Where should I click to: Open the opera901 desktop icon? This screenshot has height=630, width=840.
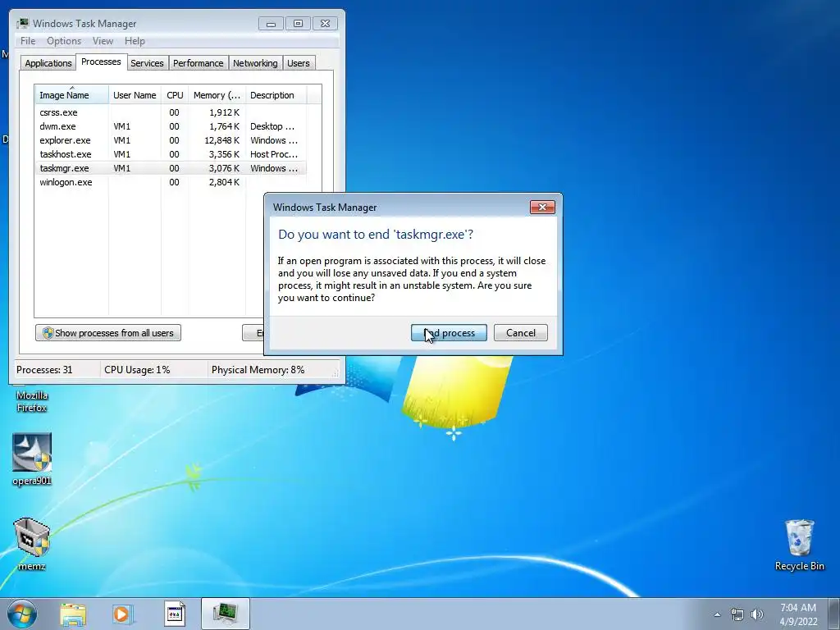tap(32, 459)
